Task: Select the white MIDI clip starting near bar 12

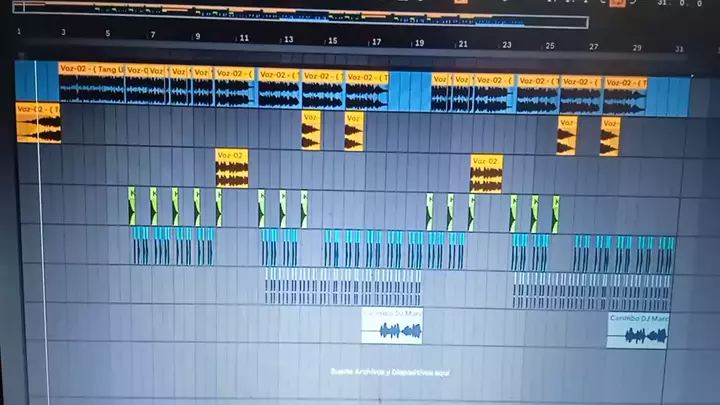Action: coord(342,287)
